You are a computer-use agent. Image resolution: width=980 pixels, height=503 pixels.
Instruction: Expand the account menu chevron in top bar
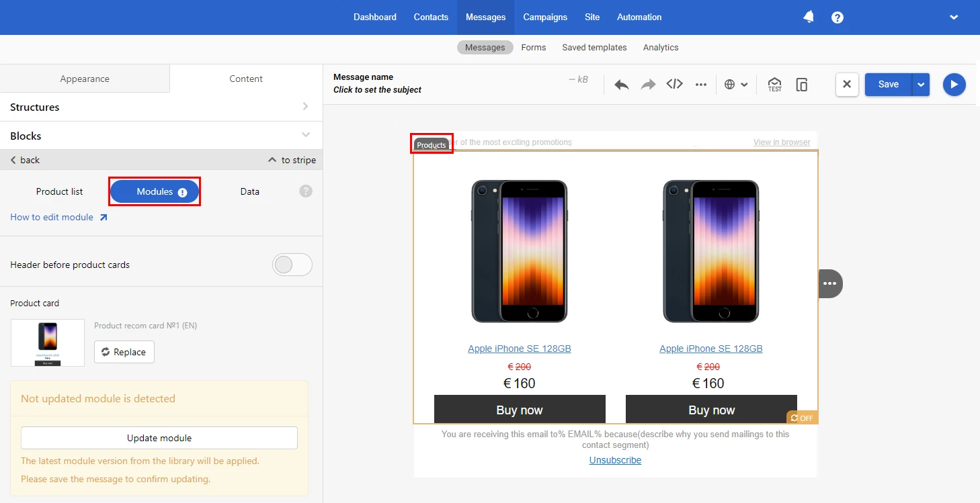tap(954, 17)
